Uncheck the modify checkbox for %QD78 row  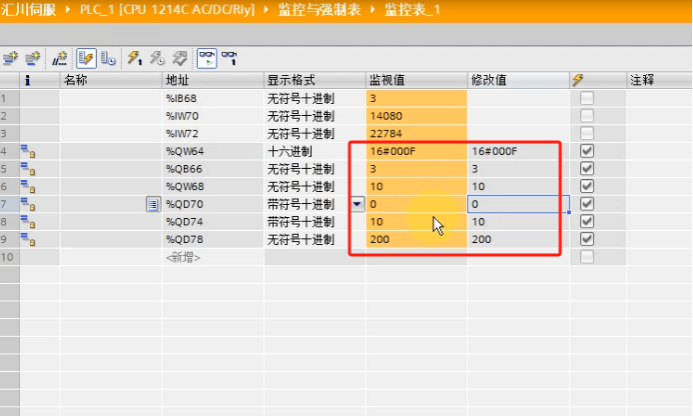tap(587, 239)
